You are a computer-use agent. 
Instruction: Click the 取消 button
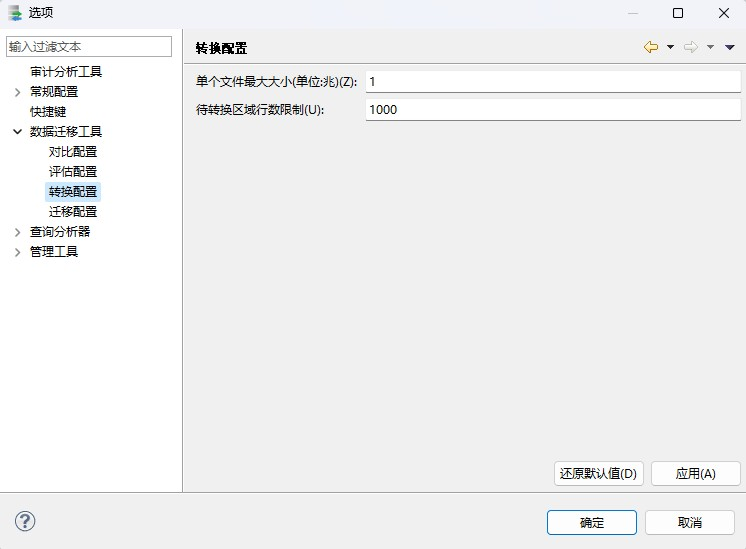pyautogui.click(x=690, y=522)
